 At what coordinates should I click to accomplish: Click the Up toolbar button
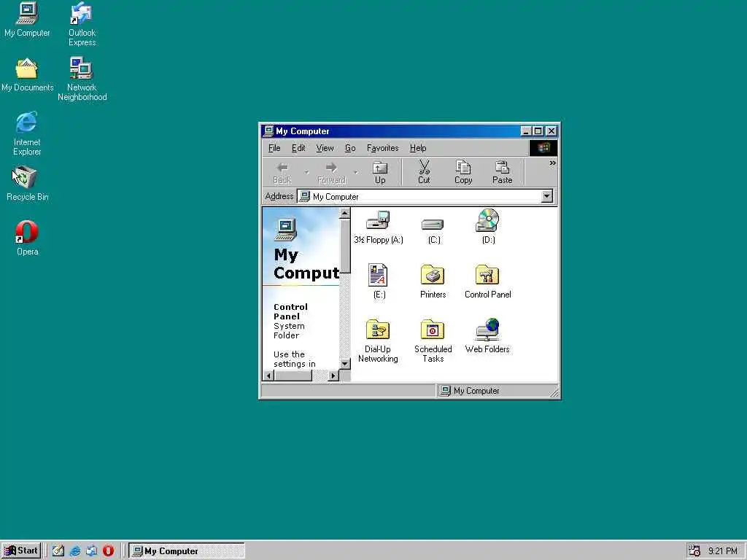tap(379, 172)
